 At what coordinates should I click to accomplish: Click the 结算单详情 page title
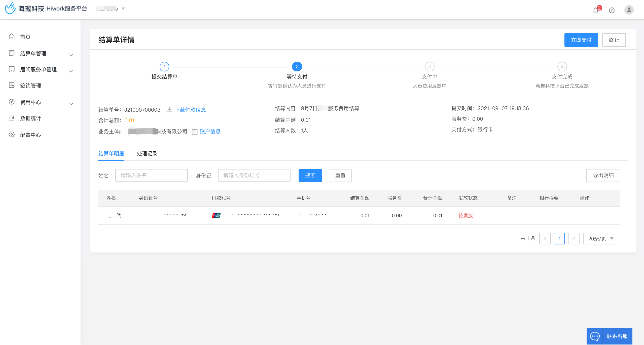116,40
